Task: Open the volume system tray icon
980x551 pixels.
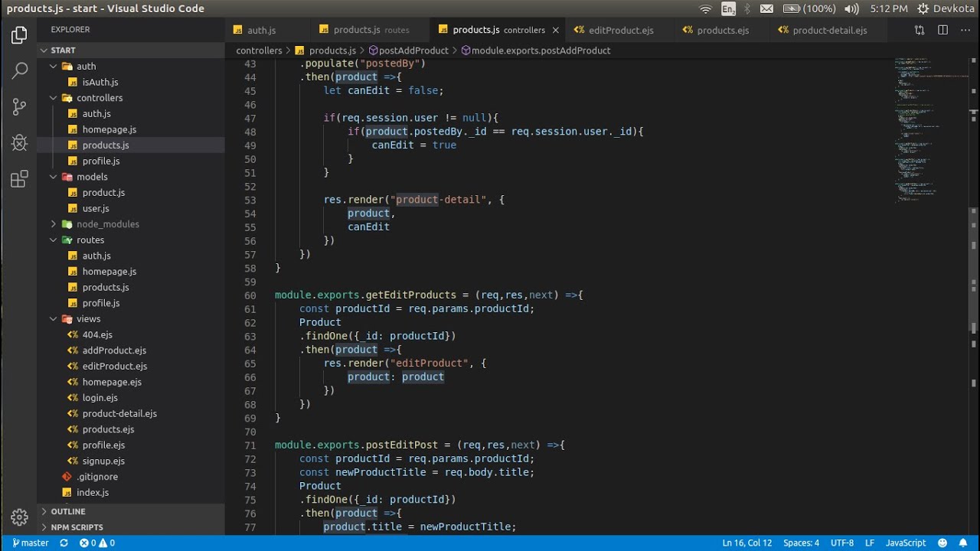Action: [x=851, y=8]
